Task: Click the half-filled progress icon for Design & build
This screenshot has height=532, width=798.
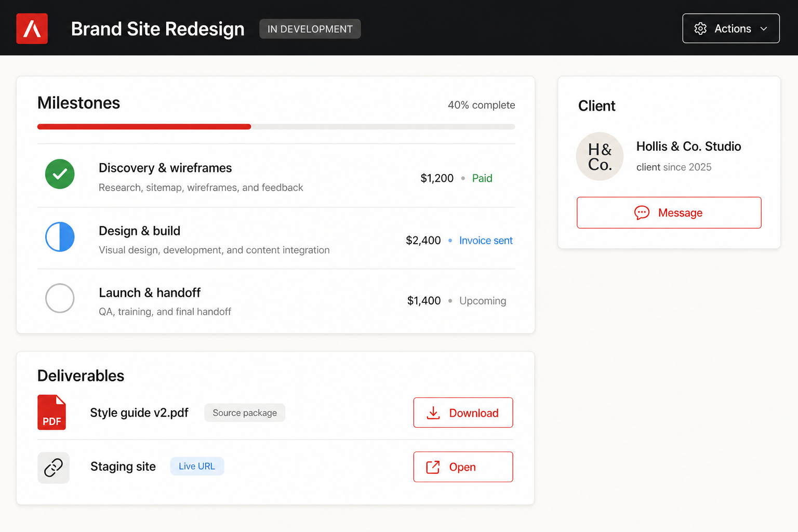Action: pyautogui.click(x=60, y=237)
